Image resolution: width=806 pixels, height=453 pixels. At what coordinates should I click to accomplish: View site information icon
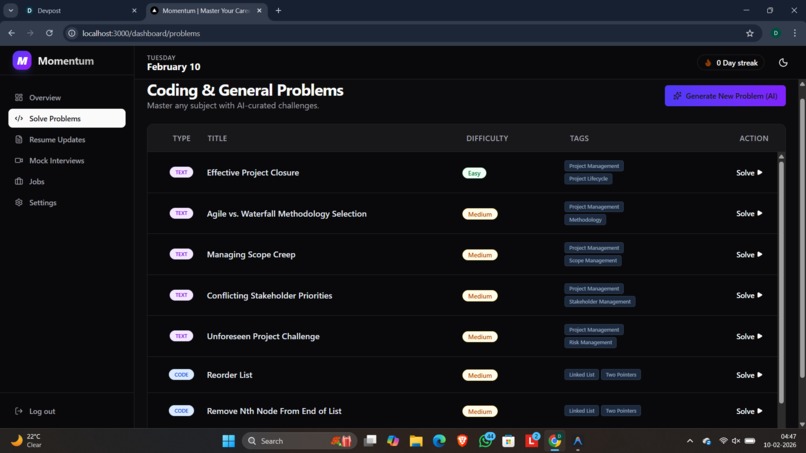tap(72, 33)
